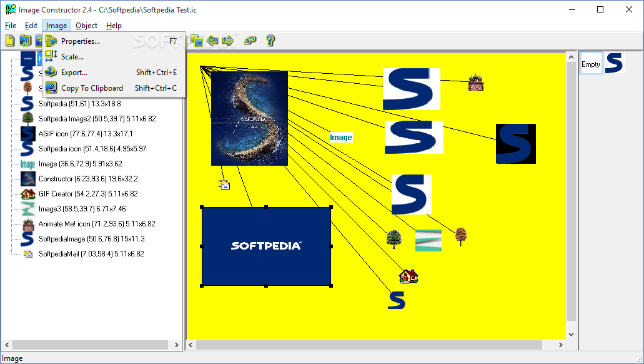Image resolution: width=644 pixels, height=364 pixels.
Task: Select the small blue S near canvas bottom
Action: pos(397,300)
